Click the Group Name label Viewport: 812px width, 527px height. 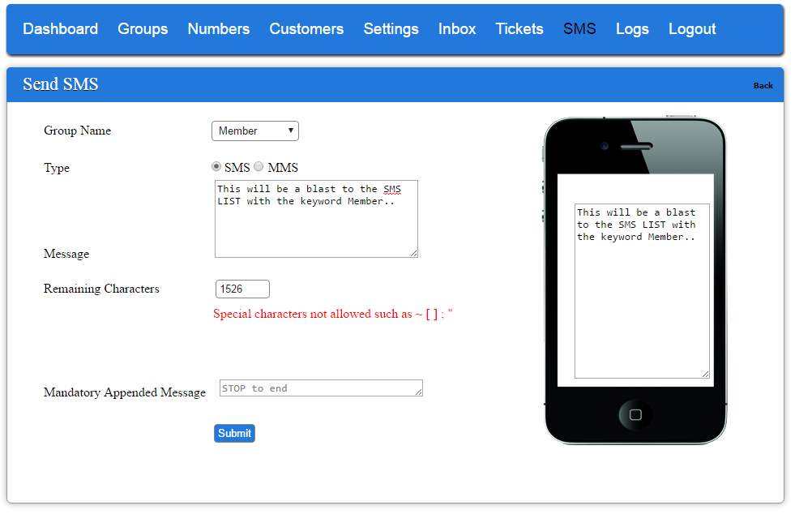pyautogui.click(x=77, y=131)
